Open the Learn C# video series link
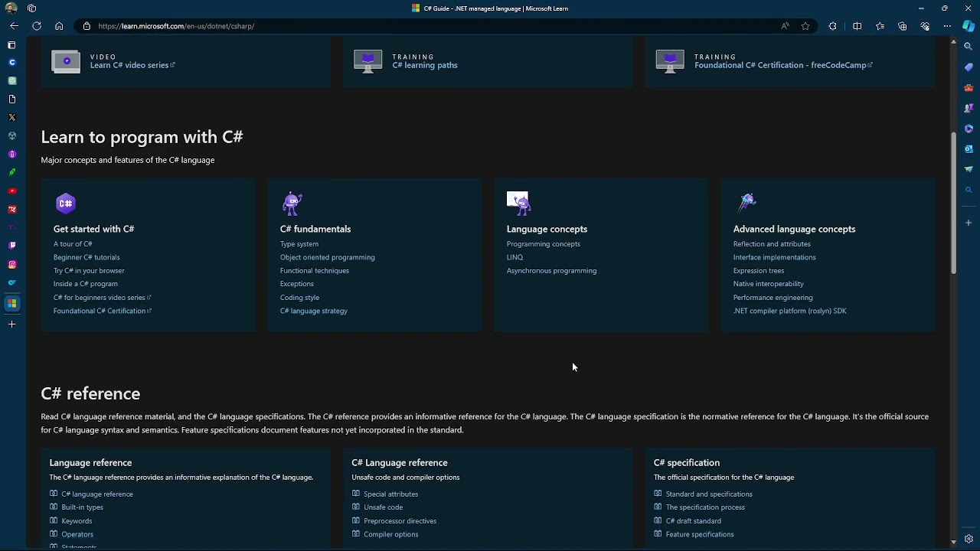Screen dimensions: 980x551 point(132,65)
